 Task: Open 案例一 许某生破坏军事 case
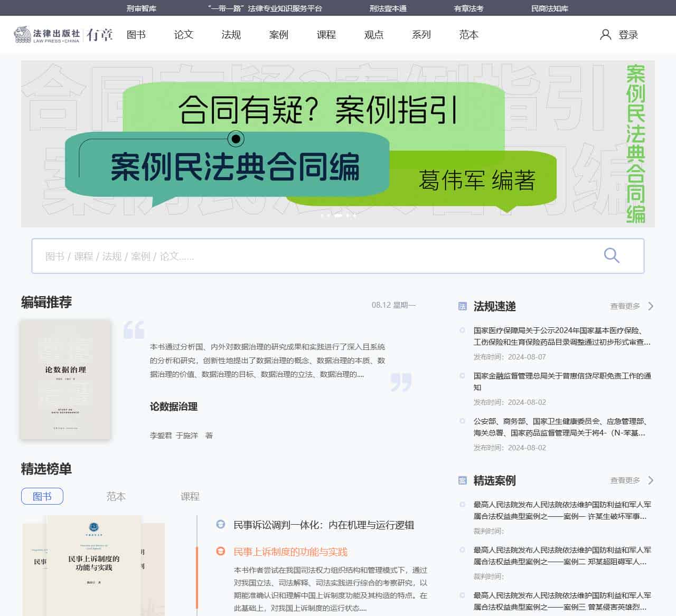(x=562, y=510)
